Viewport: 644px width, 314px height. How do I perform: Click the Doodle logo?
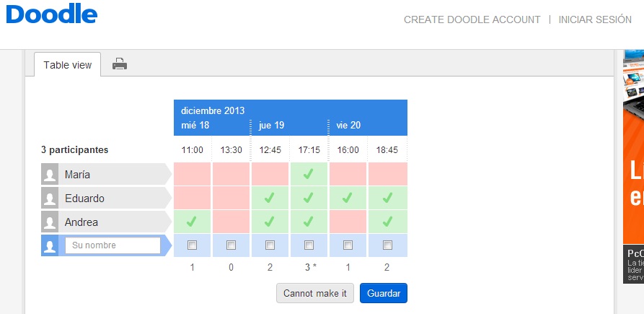click(52, 15)
